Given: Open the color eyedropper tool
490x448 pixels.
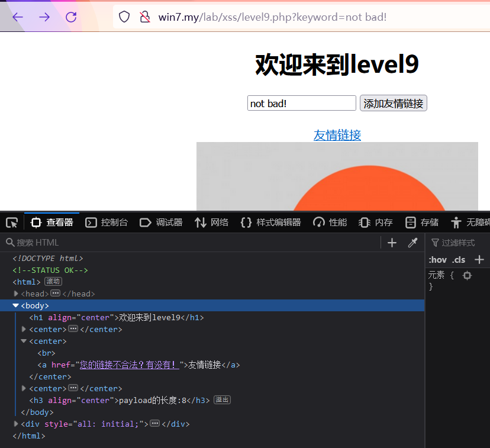Looking at the screenshot, I should (412, 243).
